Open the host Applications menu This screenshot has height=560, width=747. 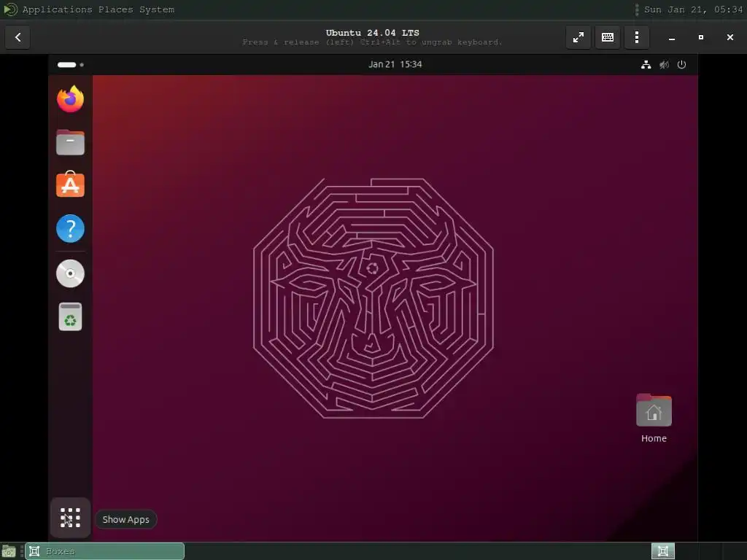click(57, 9)
